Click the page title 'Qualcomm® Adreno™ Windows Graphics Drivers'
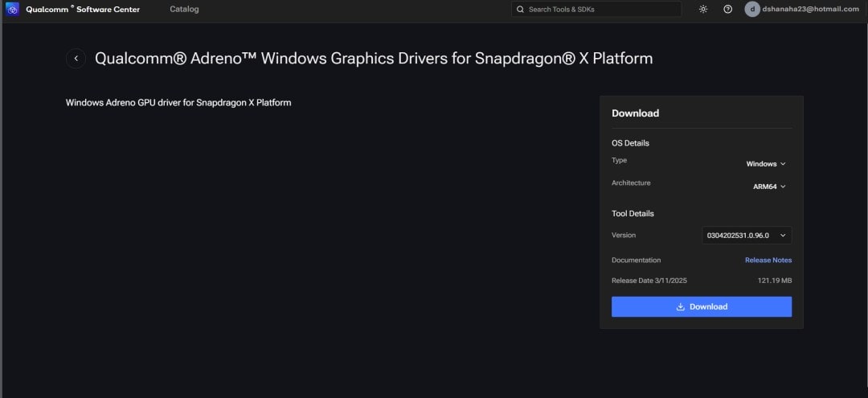 click(x=374, y=59)
